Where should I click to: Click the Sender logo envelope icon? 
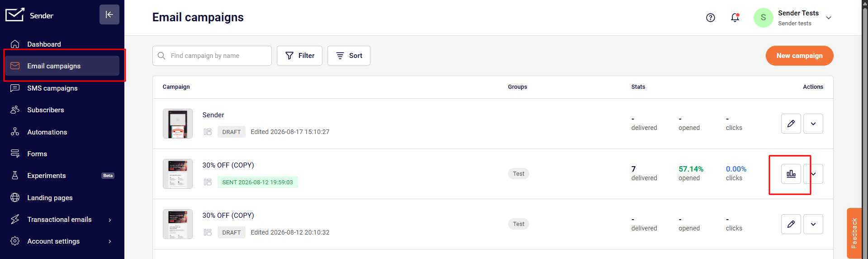point(15,14)
